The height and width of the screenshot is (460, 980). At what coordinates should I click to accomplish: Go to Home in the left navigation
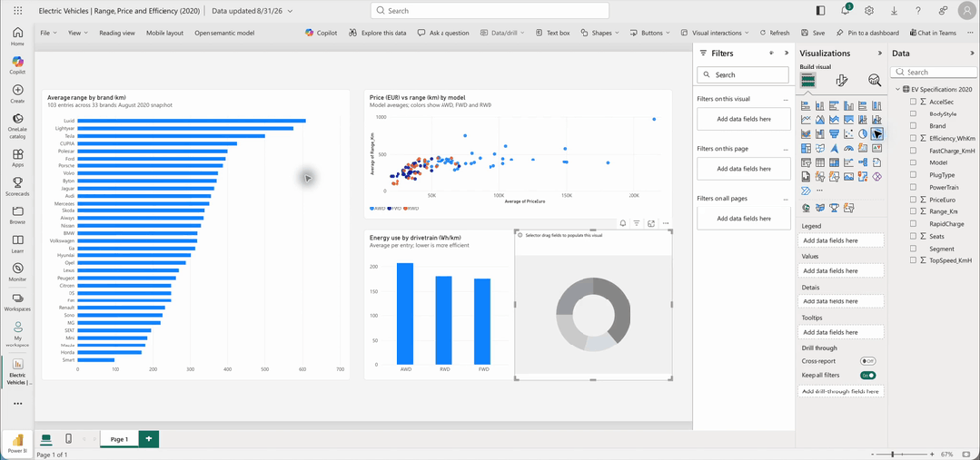point(17,37)
